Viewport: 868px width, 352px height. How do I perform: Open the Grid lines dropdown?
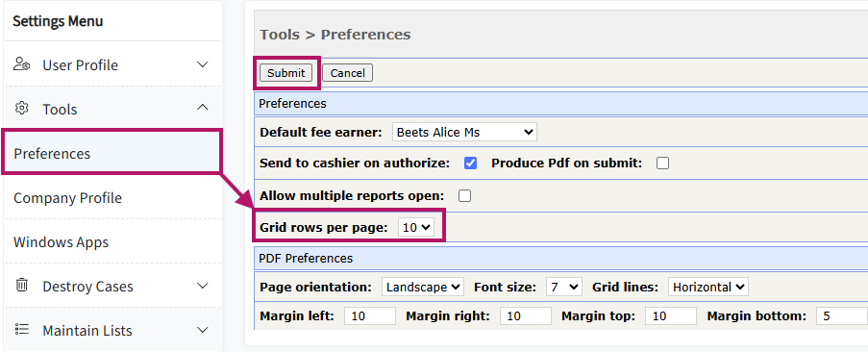point(708,287)
